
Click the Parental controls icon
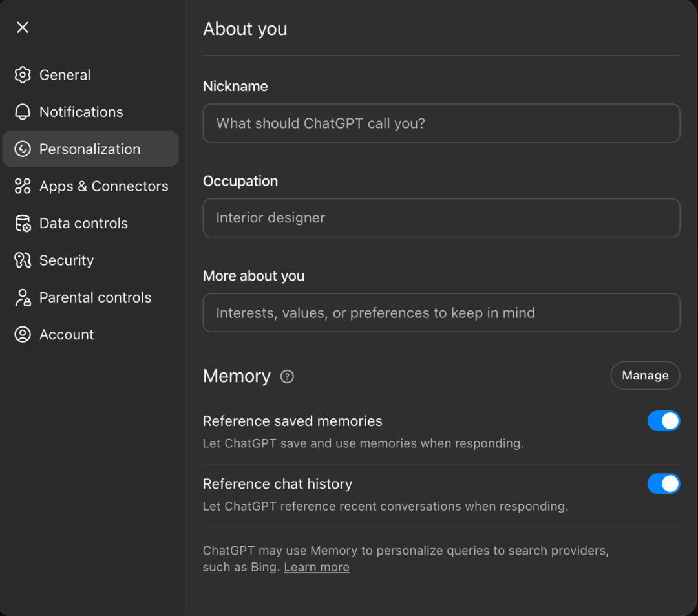[23, 298]
